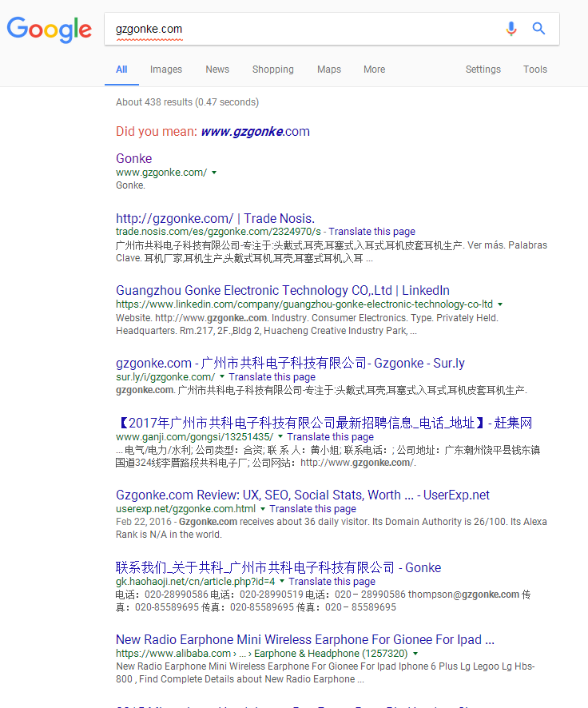Open the Trade Nosis result link
Viewport: 588px width, 708px height.
(215, 218)
